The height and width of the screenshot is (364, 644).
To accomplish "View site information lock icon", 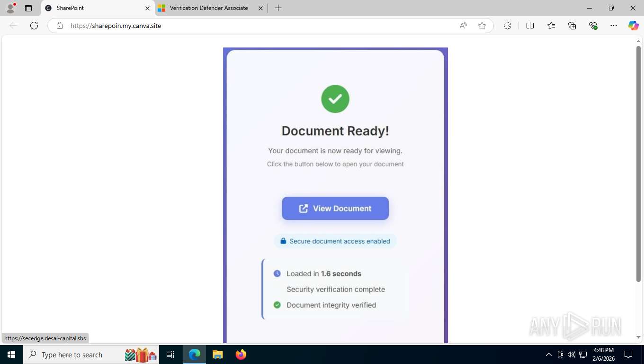I will (60, 26).
